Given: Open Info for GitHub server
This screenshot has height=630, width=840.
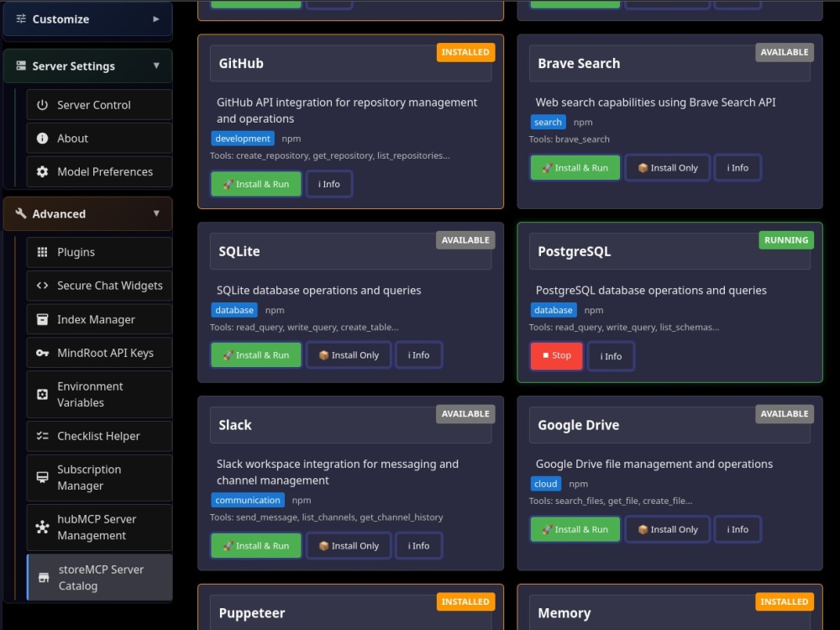Looking at the screenshot, I should coord(329,184).
